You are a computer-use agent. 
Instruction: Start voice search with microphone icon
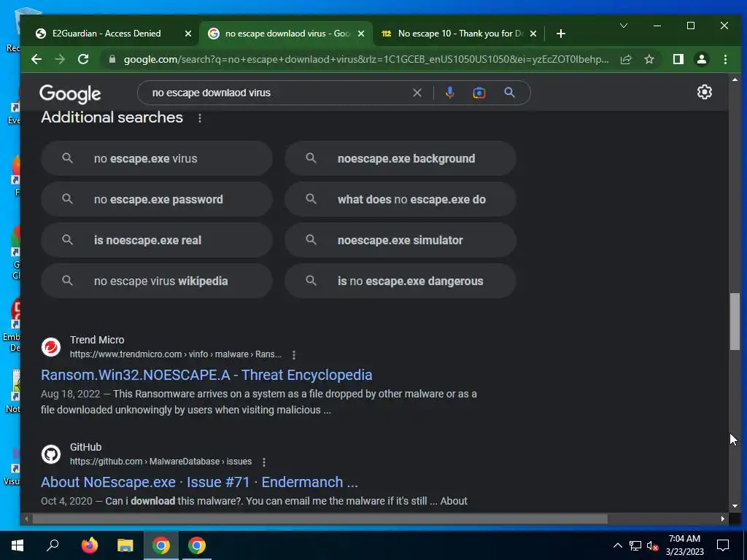449,93
